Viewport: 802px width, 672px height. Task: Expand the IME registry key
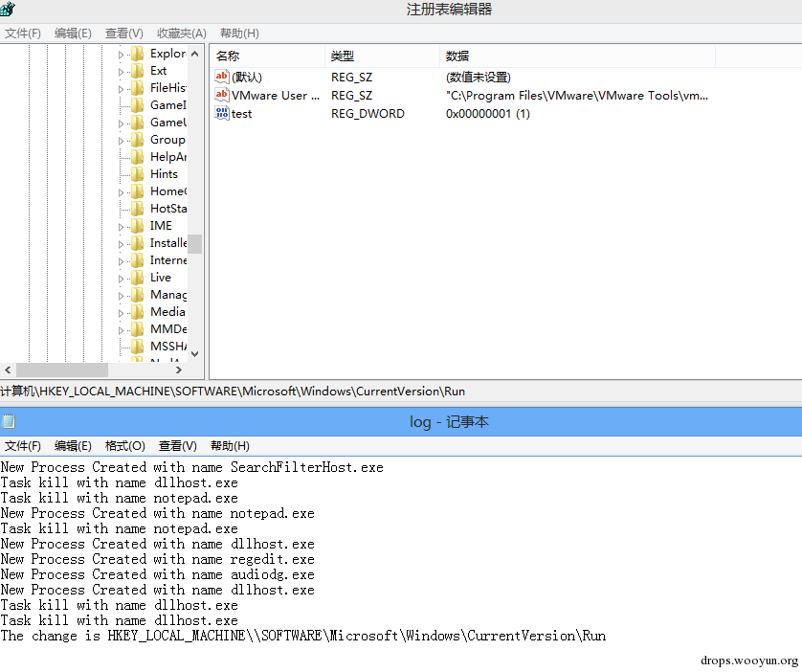tap(121, 227)
